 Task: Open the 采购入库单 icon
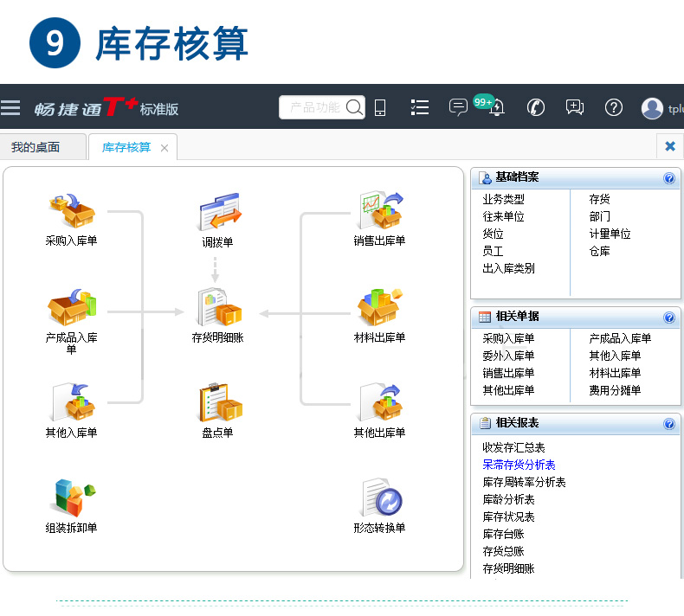tap(72, 211)
